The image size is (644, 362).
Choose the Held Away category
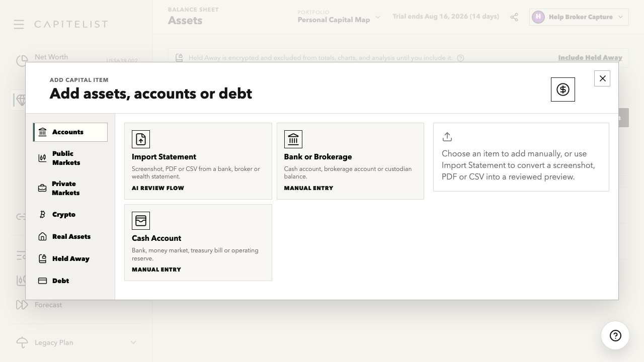[70, 258]
